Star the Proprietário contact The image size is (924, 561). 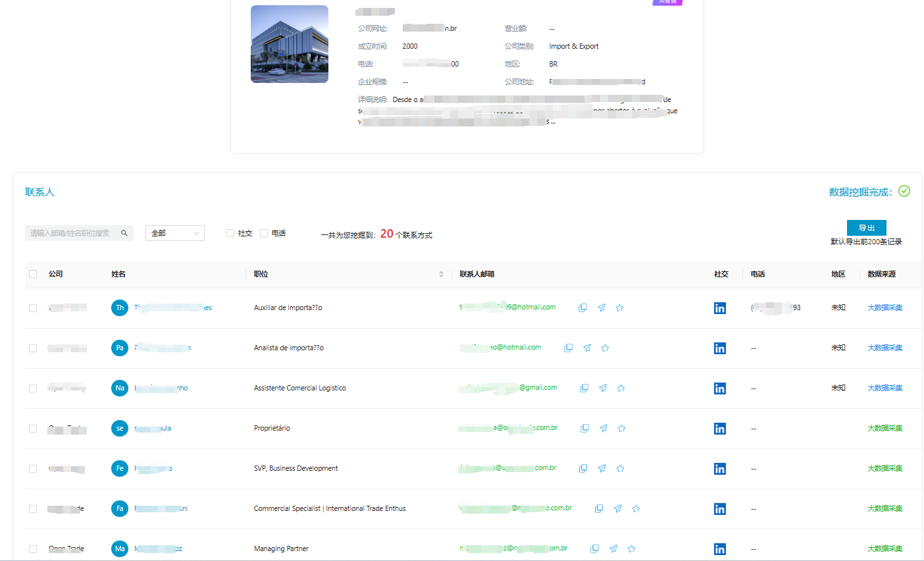(x=621, y=429)
